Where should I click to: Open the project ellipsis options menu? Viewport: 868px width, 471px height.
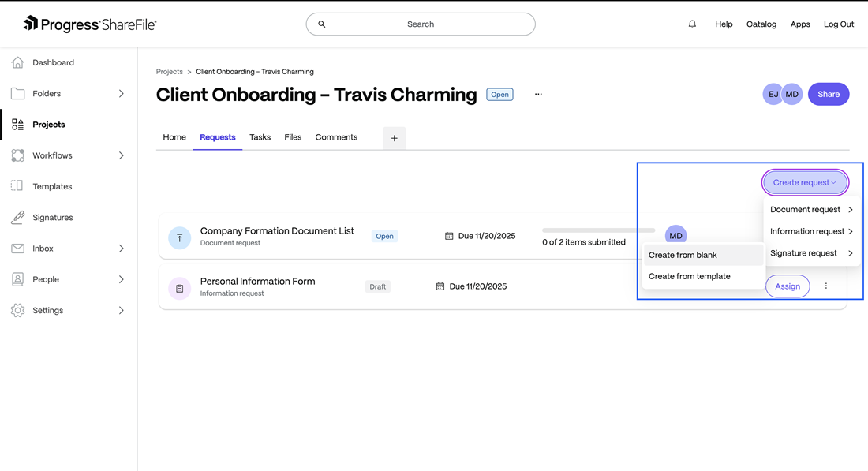[x=538, y=94]
